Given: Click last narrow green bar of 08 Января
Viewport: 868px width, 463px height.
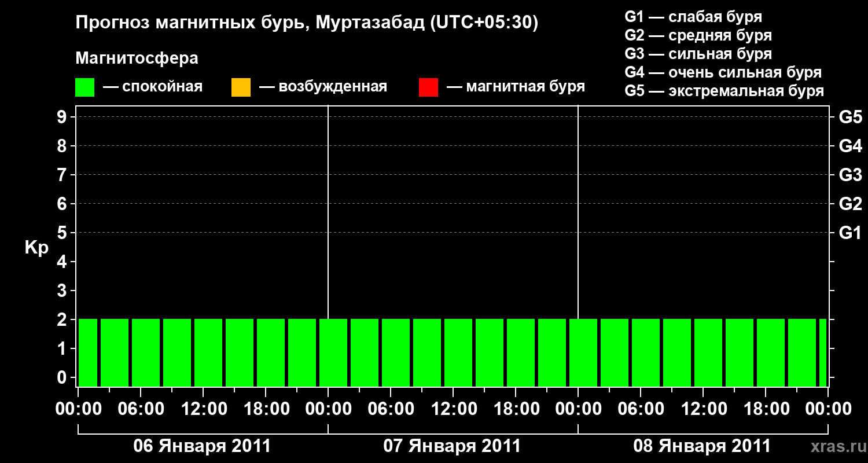Looking at the screenshot, I should click(x=823, y=352).
